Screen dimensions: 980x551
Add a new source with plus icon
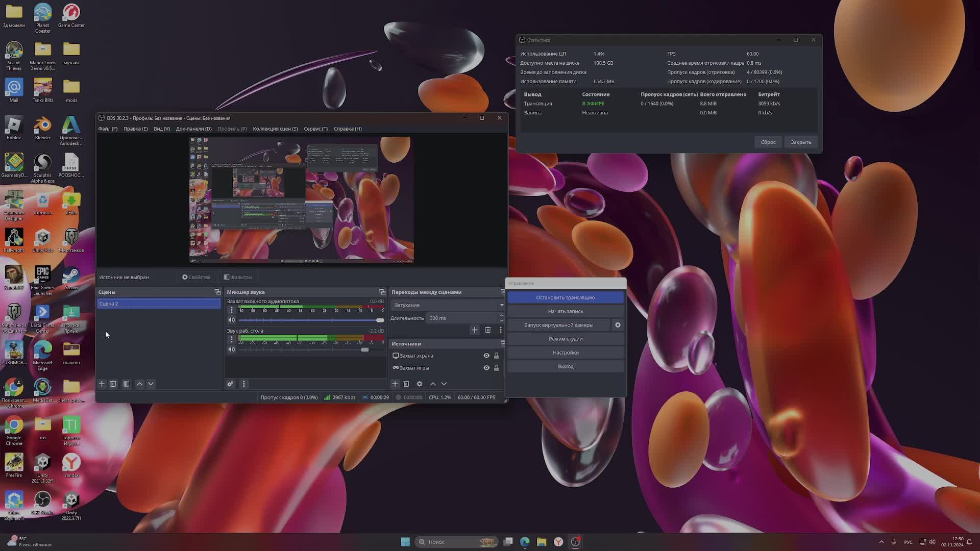pyautogui.click(x=395, y=384)
